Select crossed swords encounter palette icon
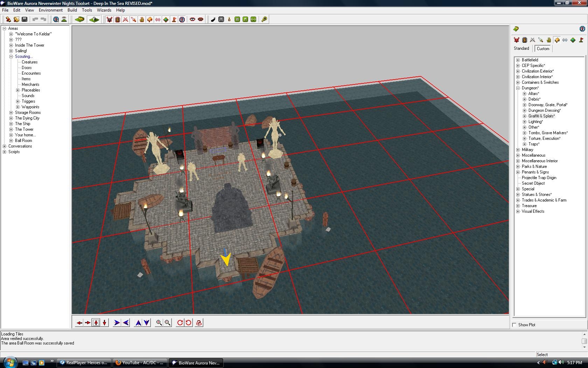 click(x=532, y=40)
